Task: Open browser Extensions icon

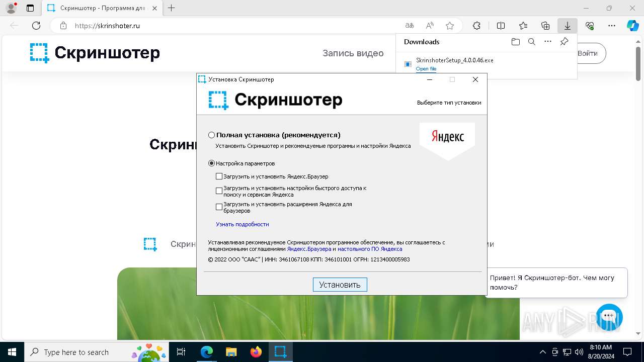Action: click(x=477, y=26)
